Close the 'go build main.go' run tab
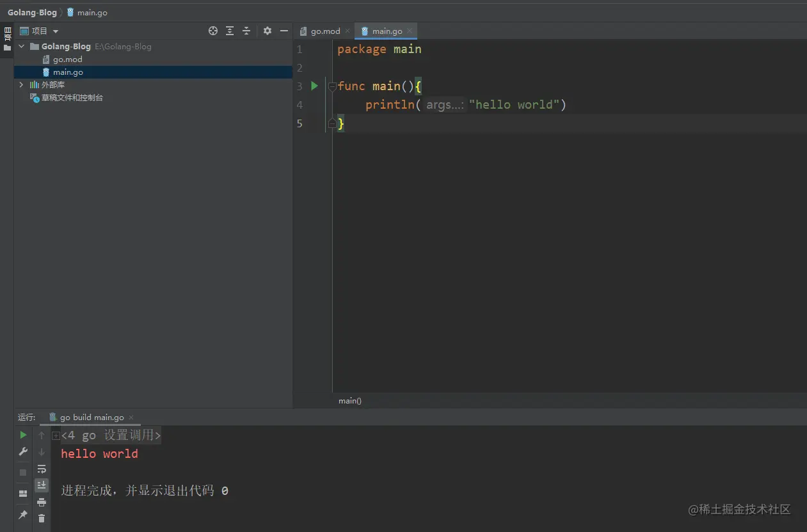Screen dimensions: 807x532 [131, 418]
